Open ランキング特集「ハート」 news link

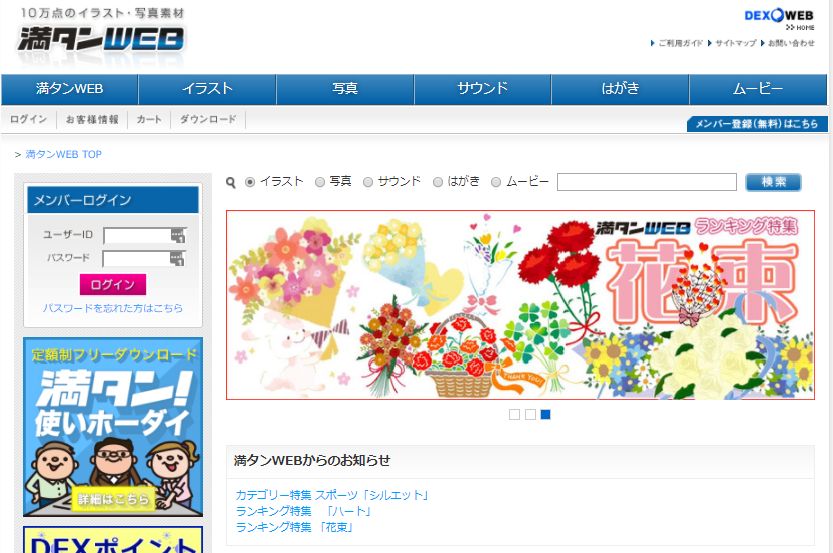[303, 511]
